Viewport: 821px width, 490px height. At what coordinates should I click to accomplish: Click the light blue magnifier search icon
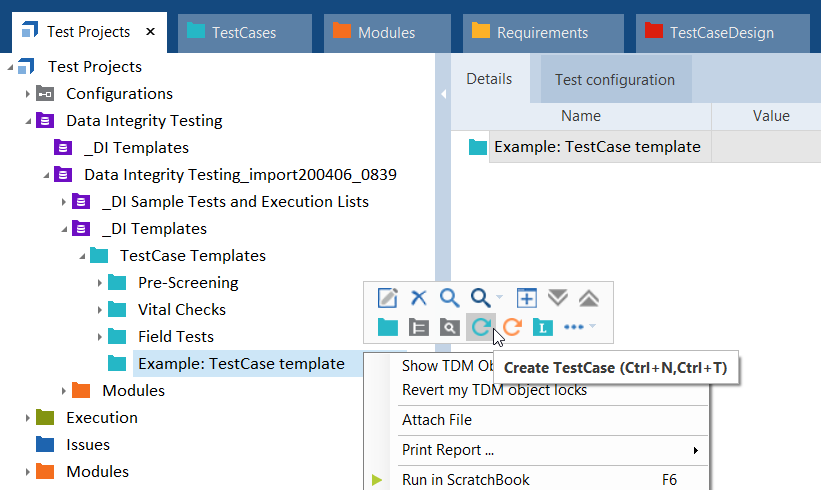pos(450,298)
